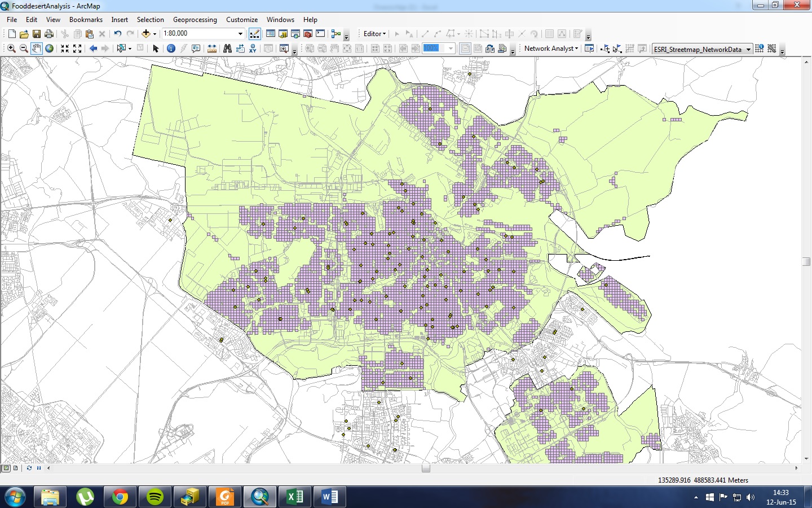Image resolution: width=812 pixels, height=508 pixels.
Task: Open the Bookmarks menu
Action: coord(86,19)
